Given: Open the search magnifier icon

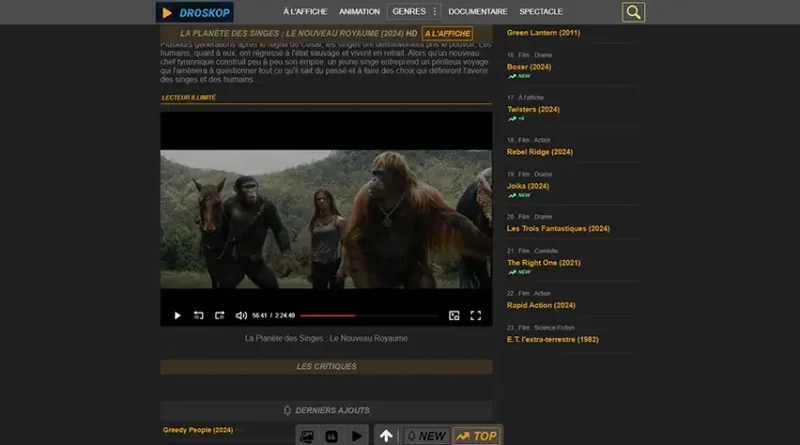Looking at the screenshot, I should (x=633, y=12).
